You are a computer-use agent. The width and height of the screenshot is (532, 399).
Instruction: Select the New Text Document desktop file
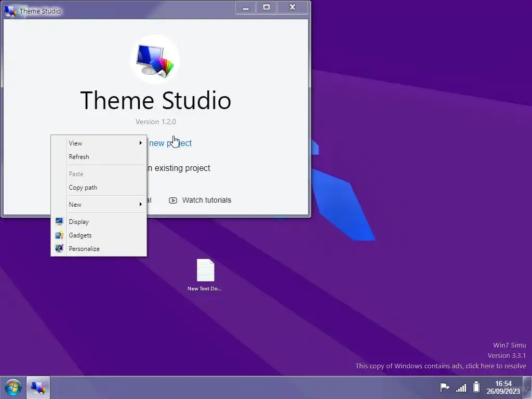pos(205,275)
